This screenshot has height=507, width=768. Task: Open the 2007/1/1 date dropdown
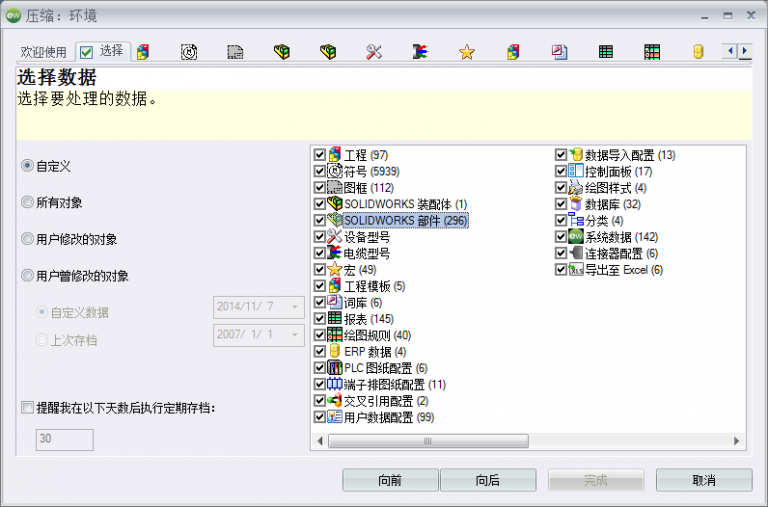pyautogui.click(x=294, y=335)
